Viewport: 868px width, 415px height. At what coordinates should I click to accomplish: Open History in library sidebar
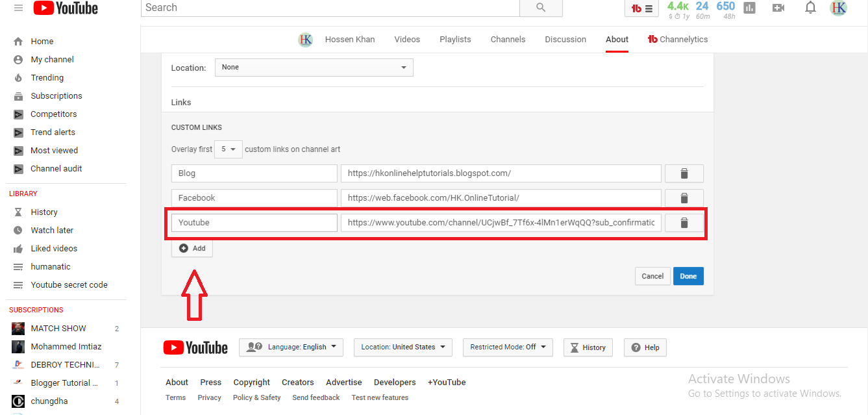tap(44, 212)
